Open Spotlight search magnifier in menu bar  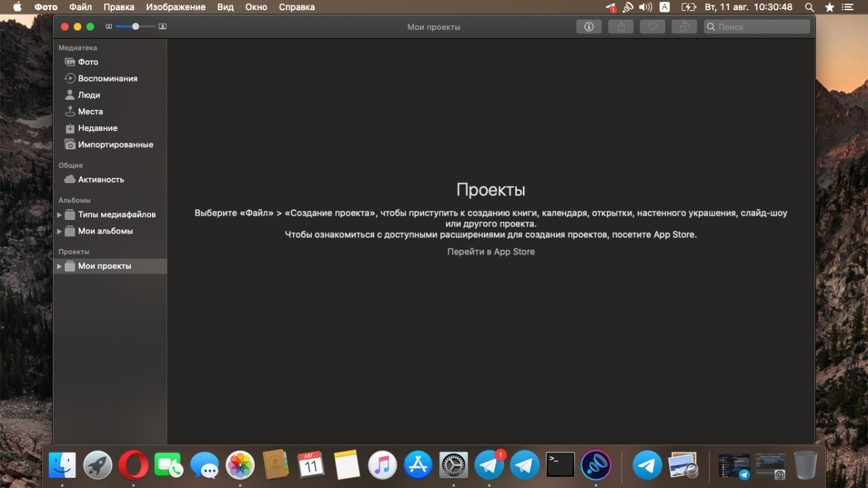tap(810, 7)
